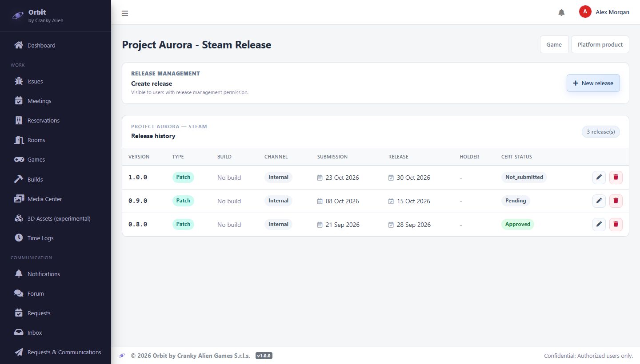Delete release version 0.8.0 trash icon
Screen dimensions: 640x364
coord(616,224)
